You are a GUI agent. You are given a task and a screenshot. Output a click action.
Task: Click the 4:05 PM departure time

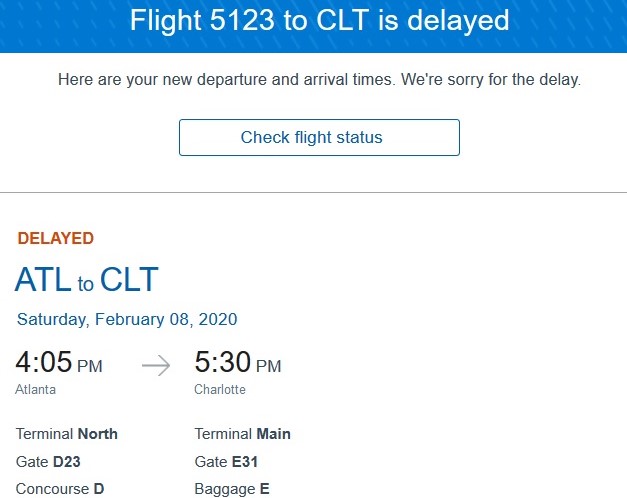59,364
